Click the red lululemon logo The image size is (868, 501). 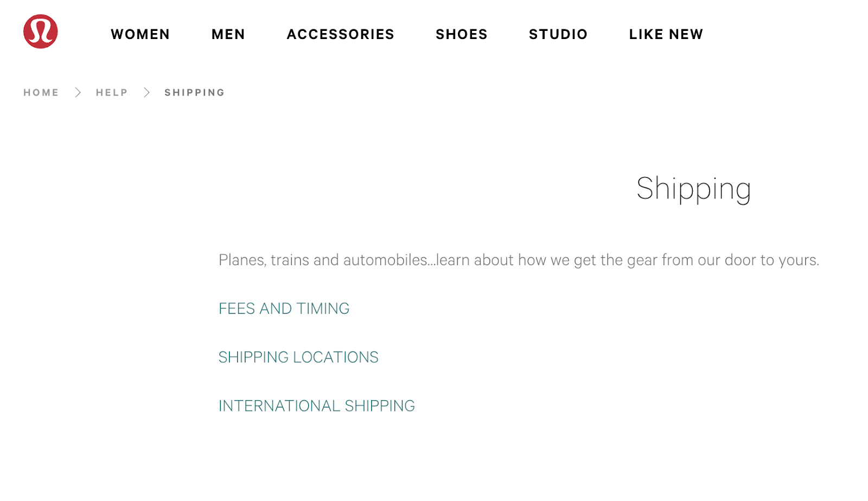tap(41, 31)
